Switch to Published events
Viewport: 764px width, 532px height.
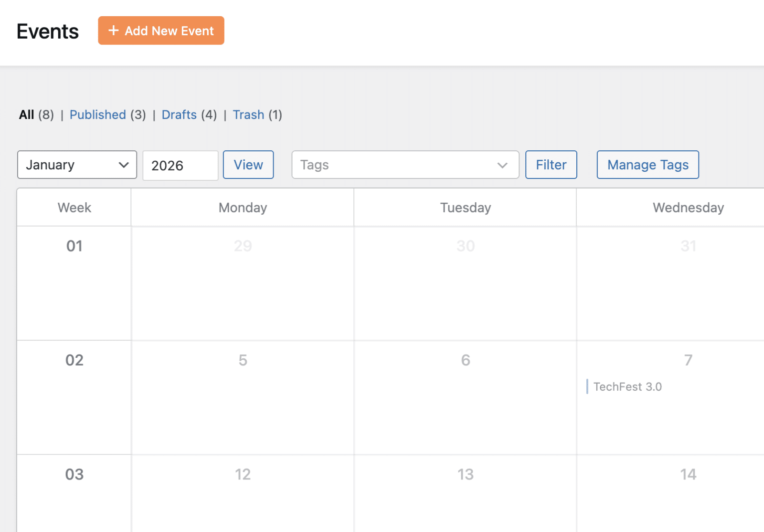pos(98,115)
